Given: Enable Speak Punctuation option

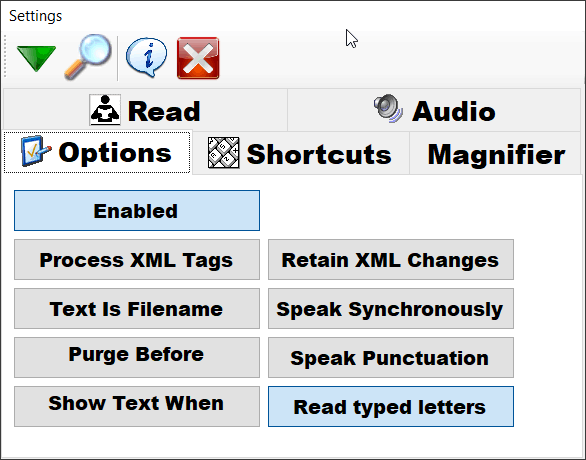Looking at the screenshot, I should point(391,358).
